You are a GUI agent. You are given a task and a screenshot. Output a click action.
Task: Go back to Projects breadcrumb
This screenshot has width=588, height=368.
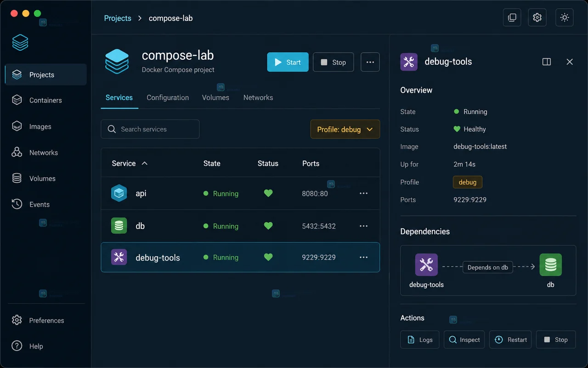[118, 18]
